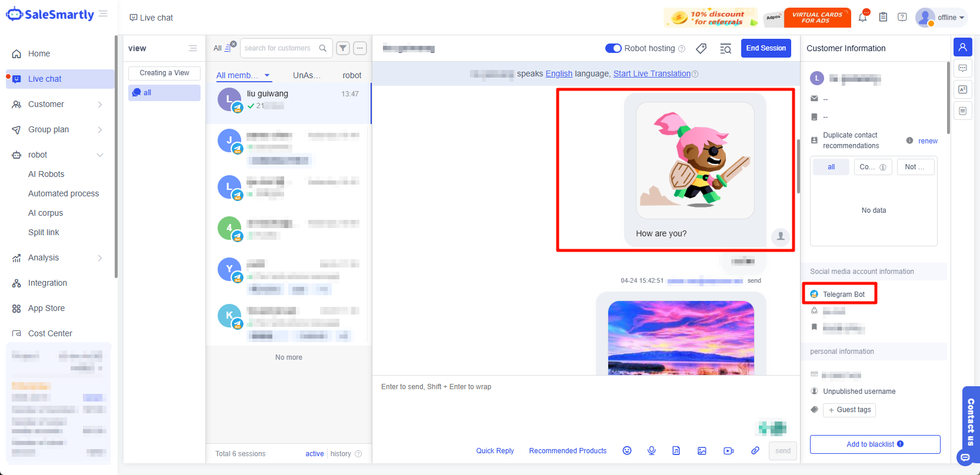
Task: Open the emoji picker
Action: coord(627,451)
